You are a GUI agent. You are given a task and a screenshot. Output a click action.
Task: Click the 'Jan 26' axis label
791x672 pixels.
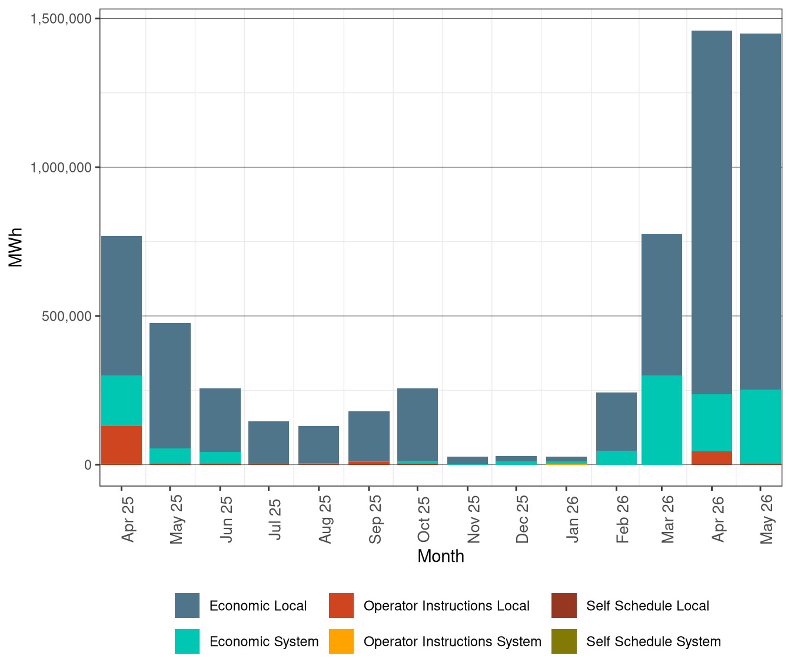click(x=573, y=520)
